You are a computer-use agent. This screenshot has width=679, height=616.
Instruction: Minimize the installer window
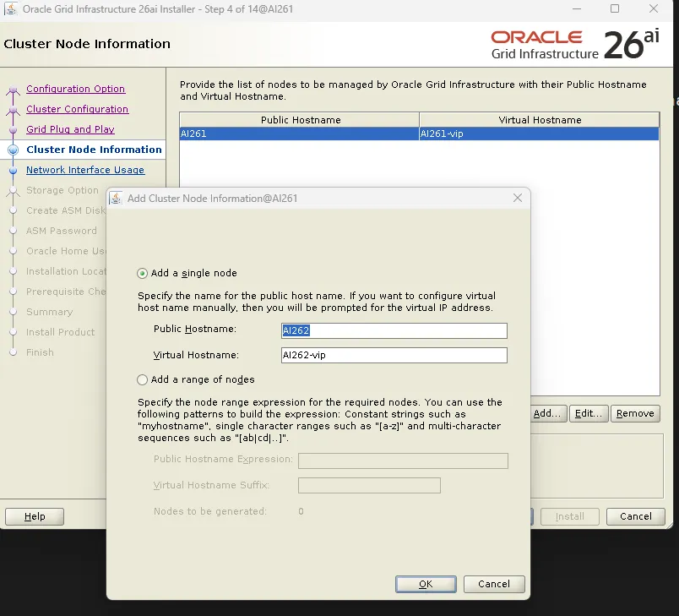tap(576, 8)
